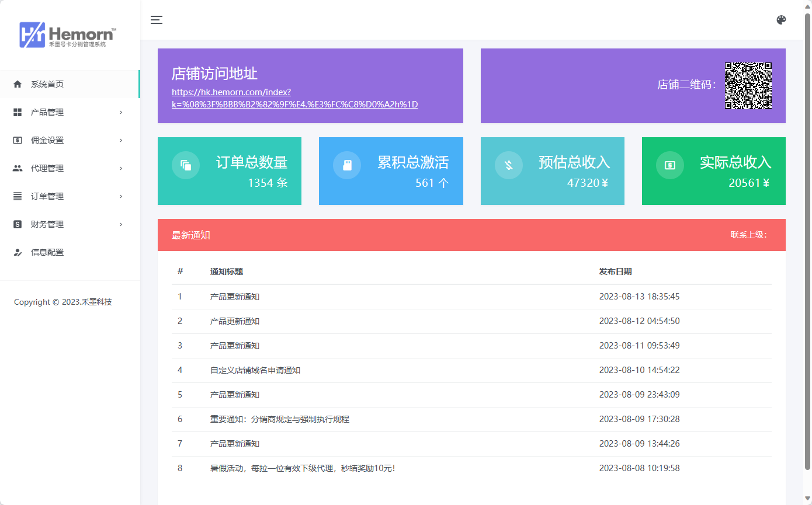Click date 2023-08-10 14:54:22
This screenshot has height=505, width=812.
(x=639, y=370)
